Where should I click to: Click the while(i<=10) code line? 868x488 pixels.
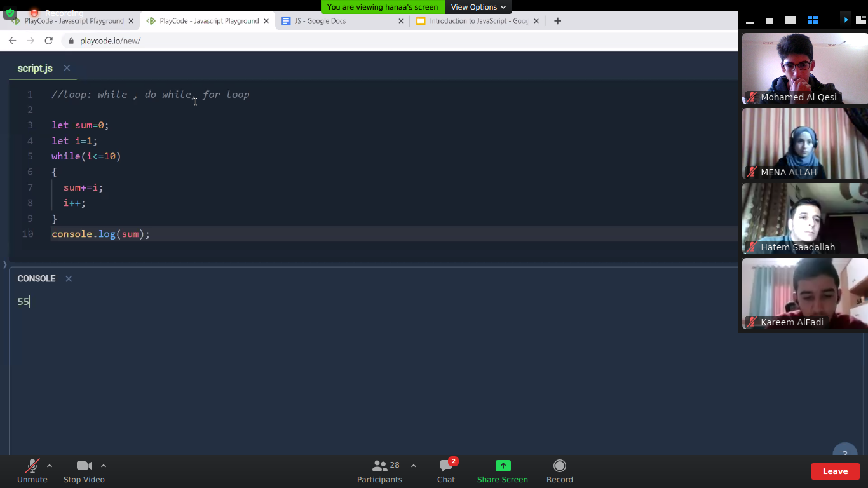point(86,156)
